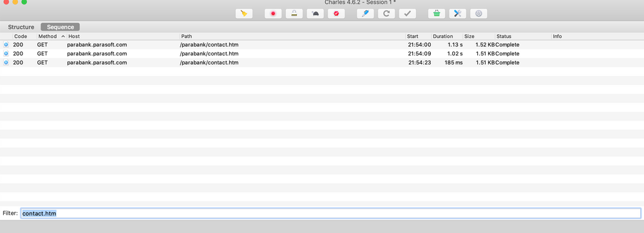This screenshot has width=644, height=233.
Task: Click the 1.02 s duration cell
Action: pos(455,53)
